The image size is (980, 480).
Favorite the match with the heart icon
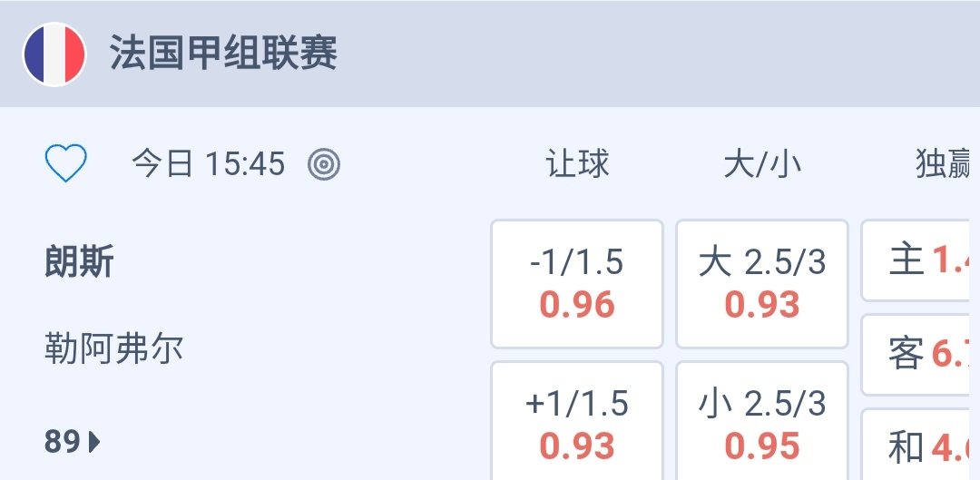(66, 164)
